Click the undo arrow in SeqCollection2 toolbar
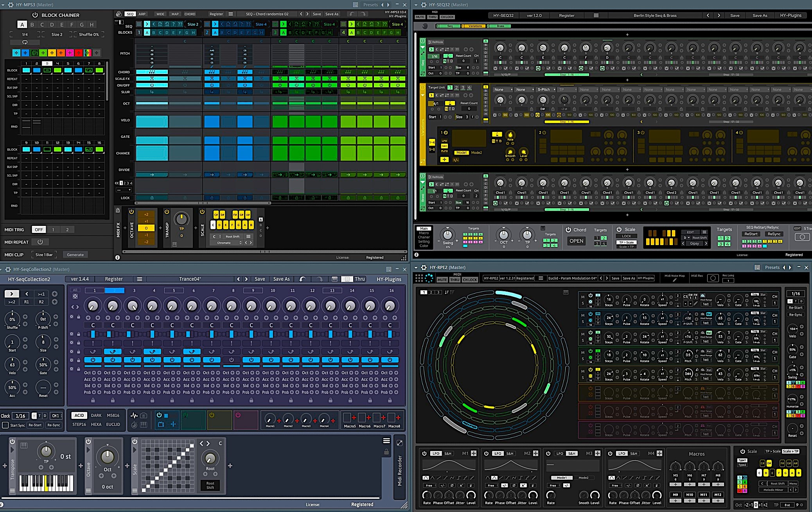The image size is (812, 512). 302,279
